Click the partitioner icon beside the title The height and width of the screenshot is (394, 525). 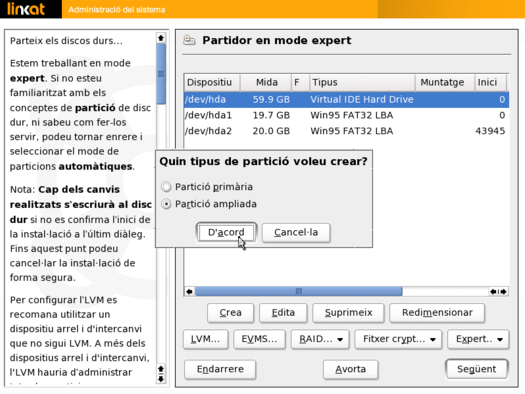189,40
